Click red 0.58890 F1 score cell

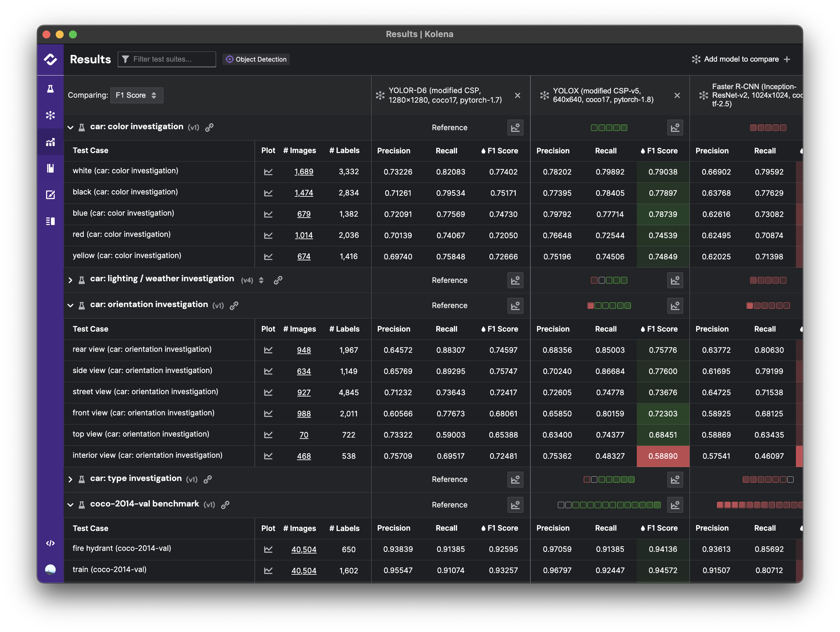coord(663,456)
